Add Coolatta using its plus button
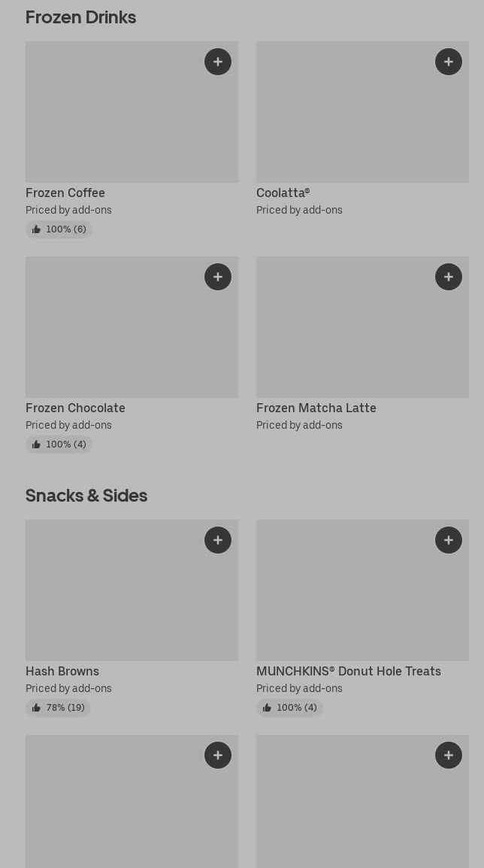This screenshot has height=868, width=484. (x=449, y=62)
